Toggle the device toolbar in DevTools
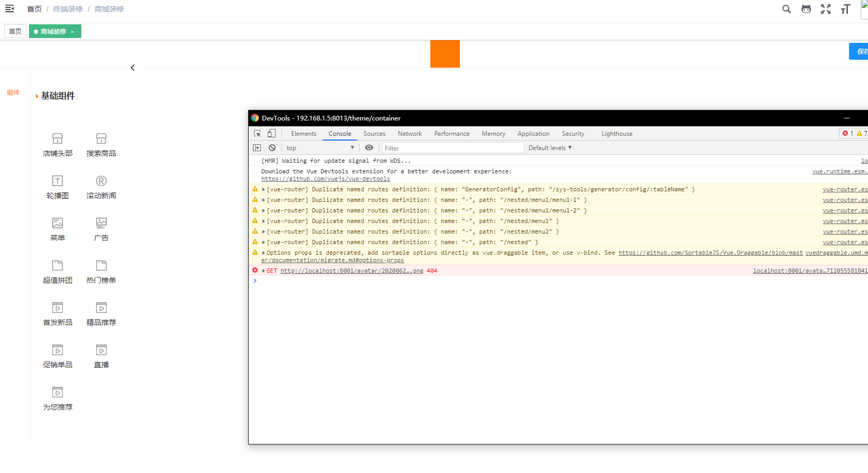The width and height of the screenshot is (868, 473). tap(271, 134)
